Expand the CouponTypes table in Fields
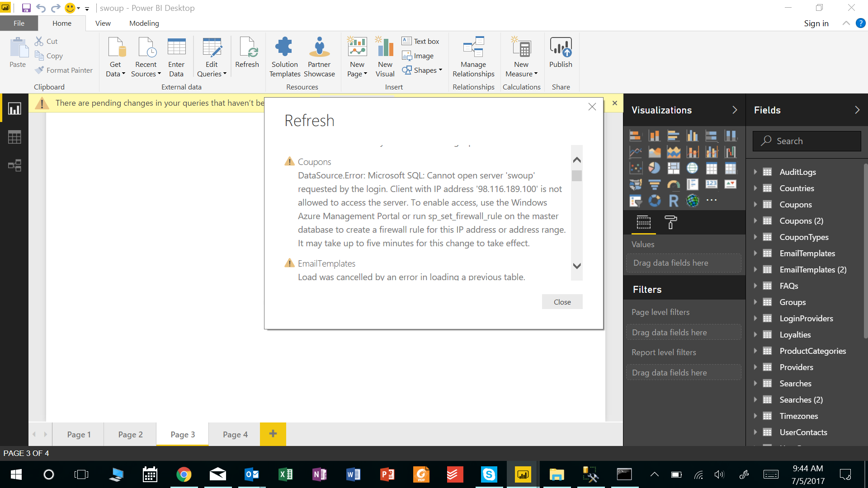 (x=755, y=237)
